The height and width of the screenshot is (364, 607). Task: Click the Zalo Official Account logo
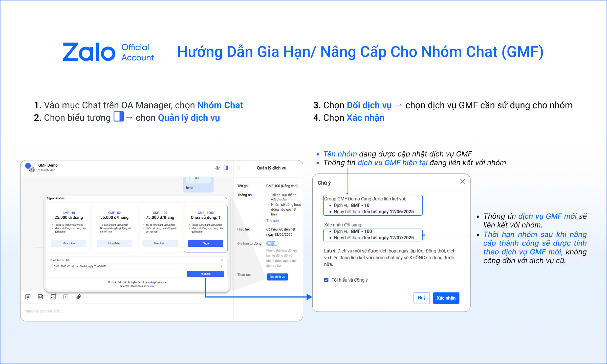click(x=108, y=52)
